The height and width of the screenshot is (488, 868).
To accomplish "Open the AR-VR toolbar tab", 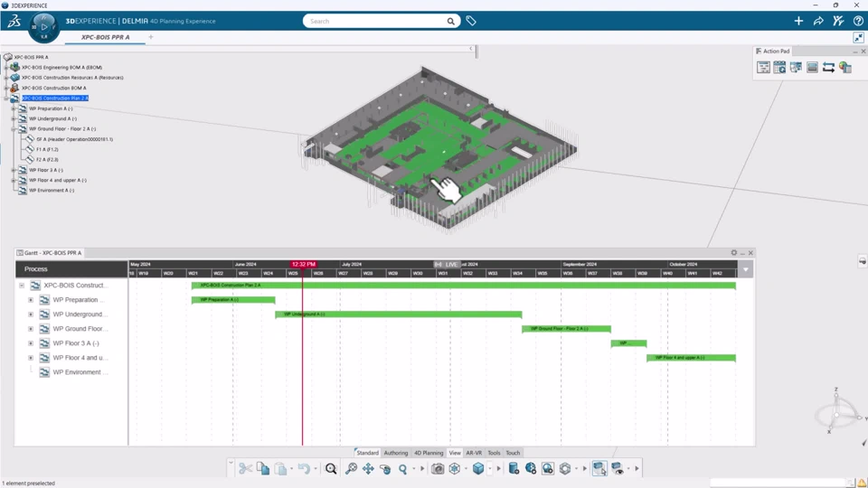I will click(x=474, y=453).
